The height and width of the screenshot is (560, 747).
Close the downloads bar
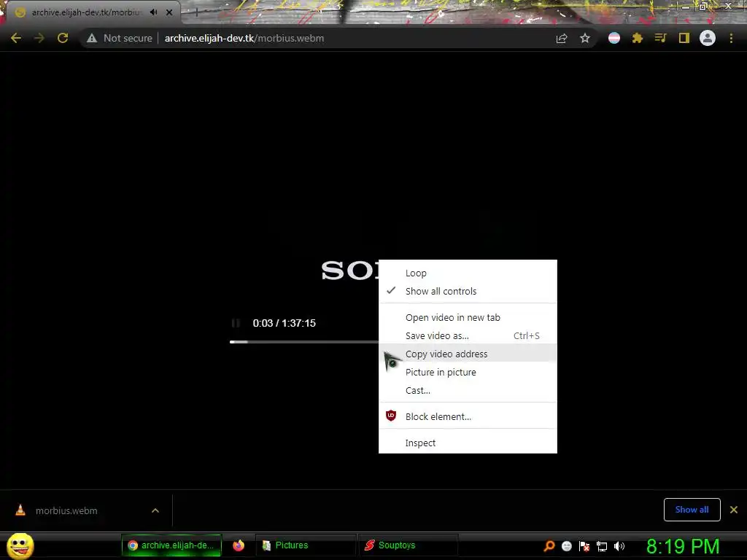(734, 510)
